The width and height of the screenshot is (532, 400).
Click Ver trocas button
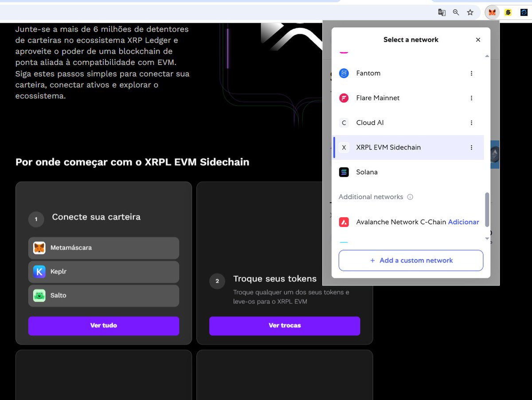pyautogui.click(x=285, y=326)
